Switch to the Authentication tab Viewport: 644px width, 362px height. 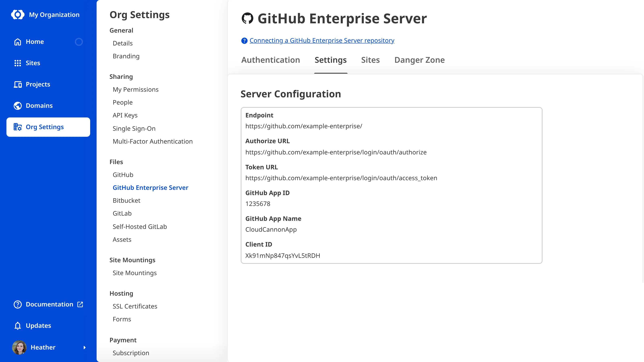point(270,60)
